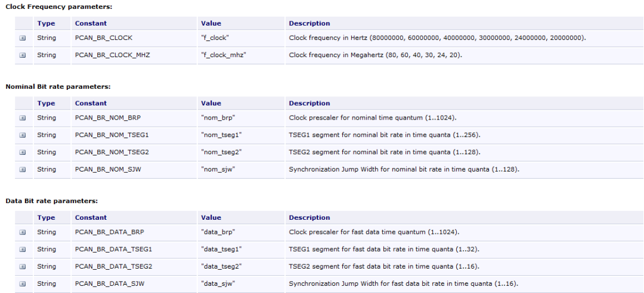The width and height of the screenshot is (644, 293).
Task: Click the icon next to PCAN_BR_NOM_BRP
Action: click(x=23, y=118)
